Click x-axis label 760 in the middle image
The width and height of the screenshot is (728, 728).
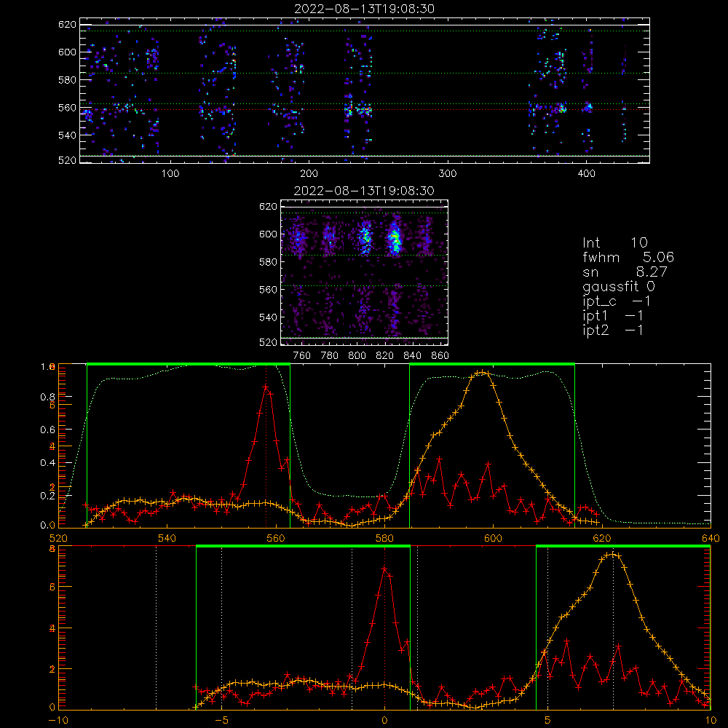[302, 356]
